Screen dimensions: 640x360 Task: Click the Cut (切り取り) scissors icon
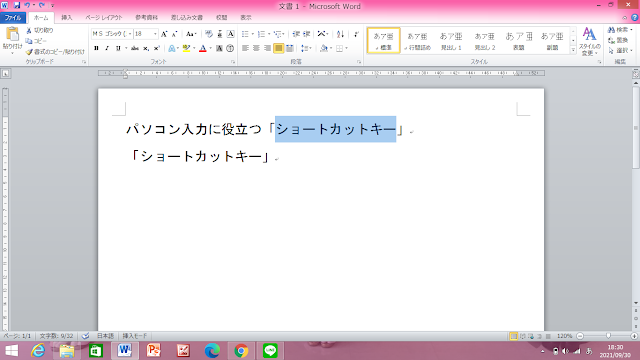[29, 31]
